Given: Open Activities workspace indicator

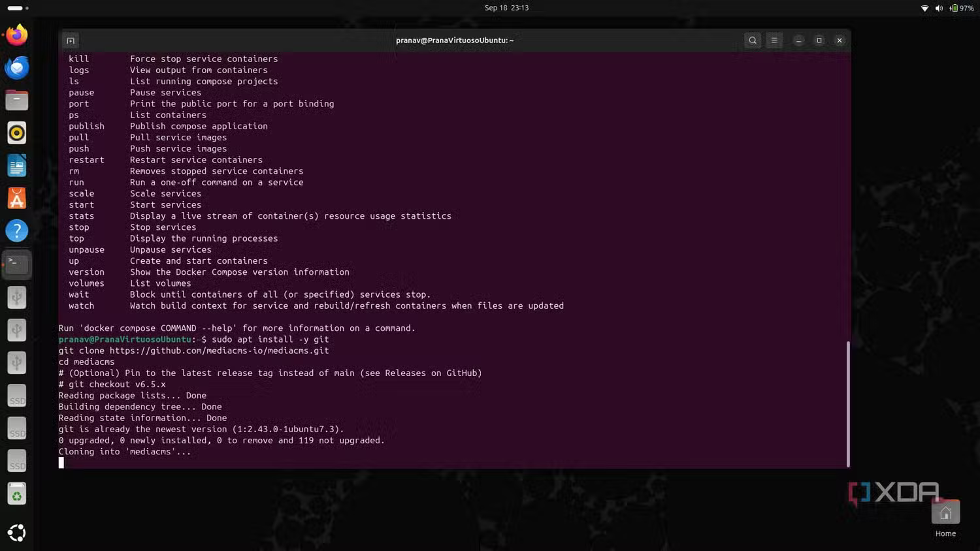Looking at the screenshot, I should [x=18, y=8].
